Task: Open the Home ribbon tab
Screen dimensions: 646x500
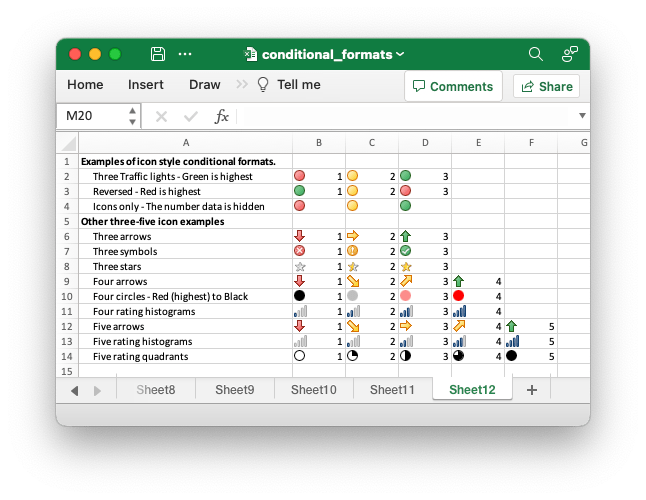Action: (x=85, y=84)
